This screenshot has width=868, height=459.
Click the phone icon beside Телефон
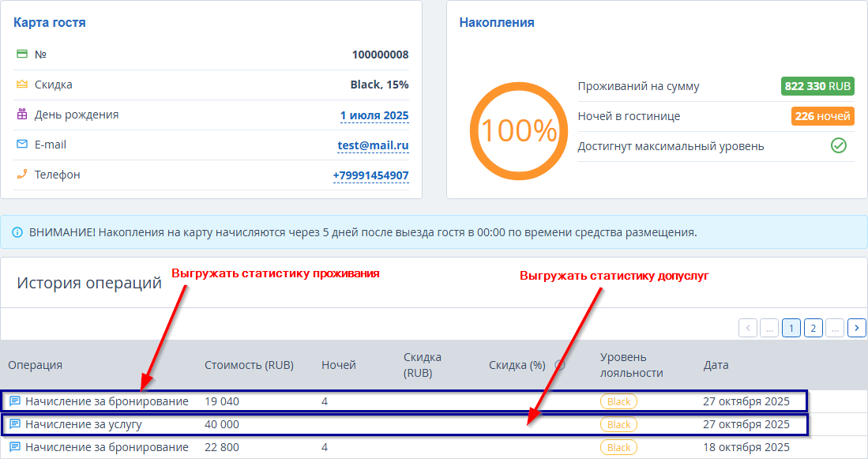[x=21, y=175]
